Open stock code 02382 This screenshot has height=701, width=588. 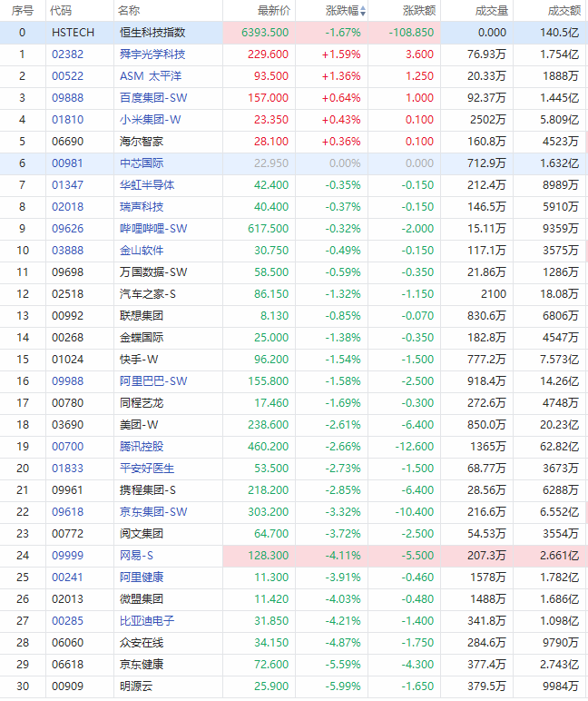pos(67,54)
